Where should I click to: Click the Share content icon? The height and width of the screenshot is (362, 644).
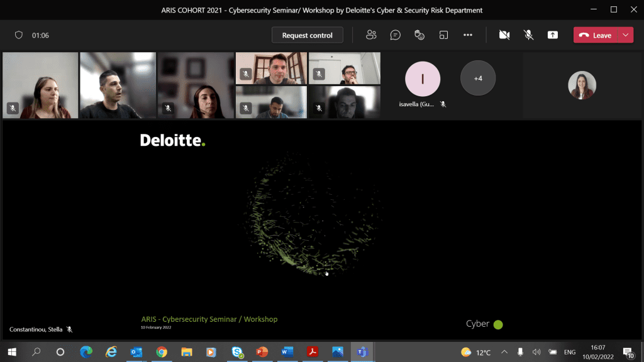click(x=553, y=35)
